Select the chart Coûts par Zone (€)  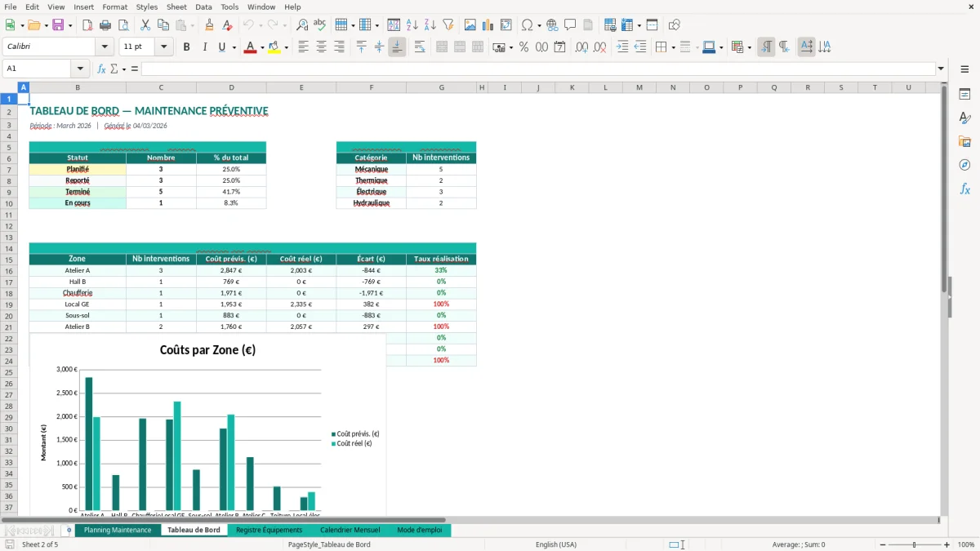coord(208,424)
